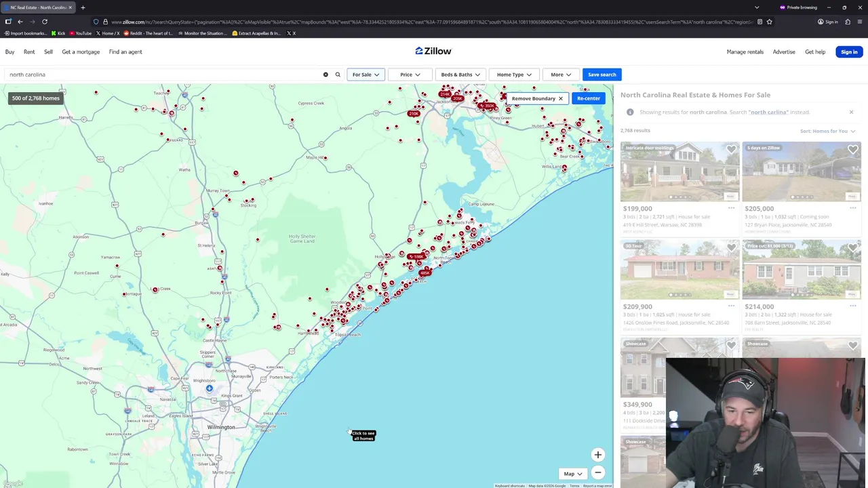Dismiss the showing results info banner
Viewport: 868px width, 488px height.
tap(851, 112)
